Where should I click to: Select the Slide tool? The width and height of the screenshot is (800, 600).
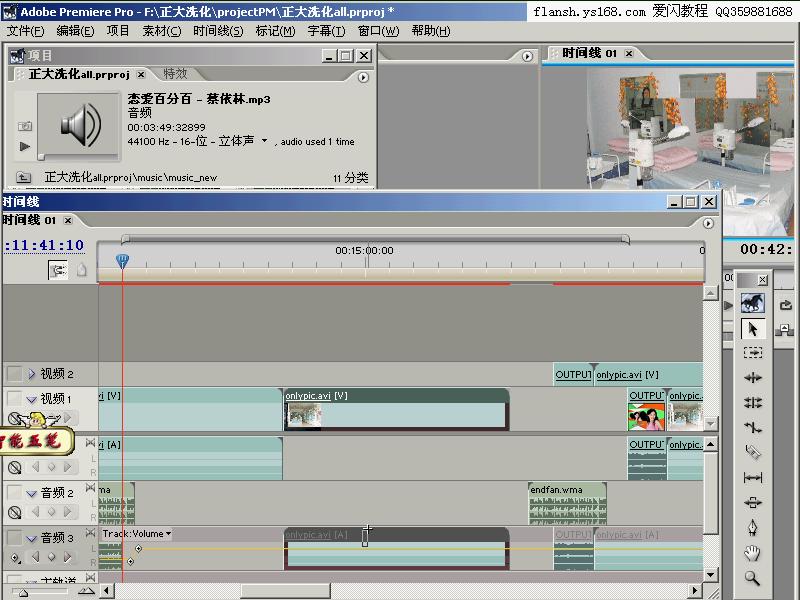(x=753, y=502)
